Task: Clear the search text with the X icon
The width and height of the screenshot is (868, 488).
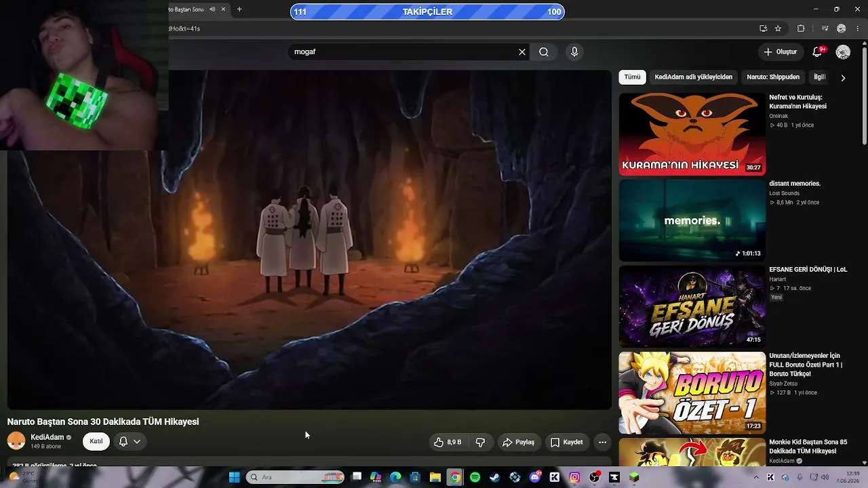Action: 522,52
